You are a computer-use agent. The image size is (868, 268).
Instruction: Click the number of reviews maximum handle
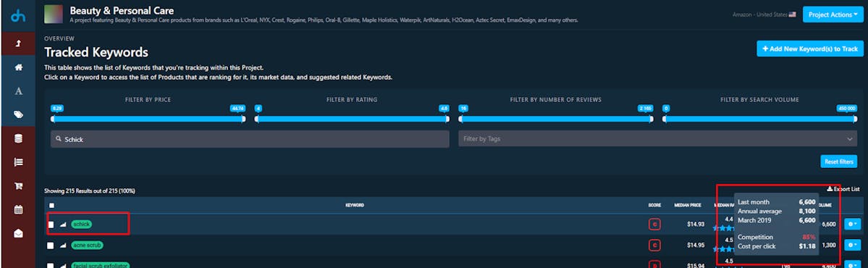[x=651, y=119]
